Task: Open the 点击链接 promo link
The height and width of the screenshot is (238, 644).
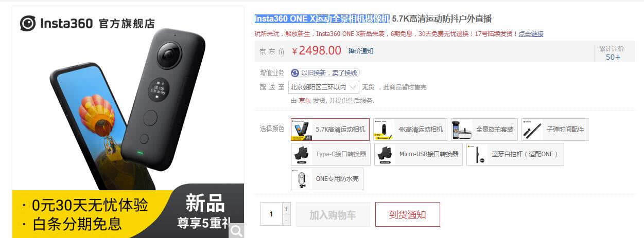Action: (x=531, y=34)
